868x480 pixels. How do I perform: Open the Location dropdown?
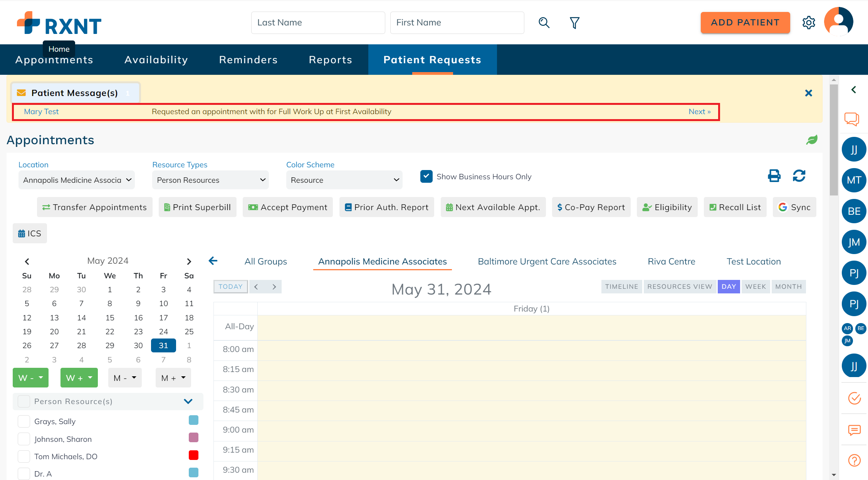(77, 180)
